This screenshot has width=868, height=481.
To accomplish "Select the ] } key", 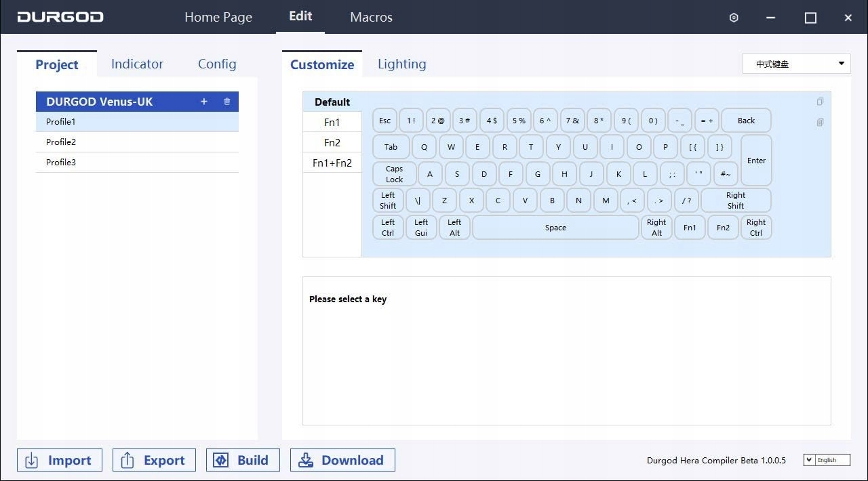I will click(719, 147).
